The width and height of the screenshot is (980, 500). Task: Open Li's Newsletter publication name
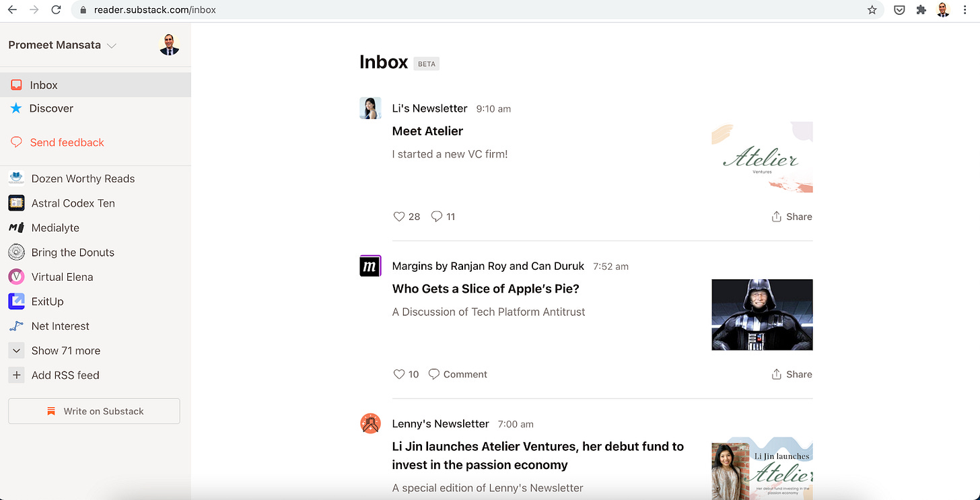tap(429, 108)
